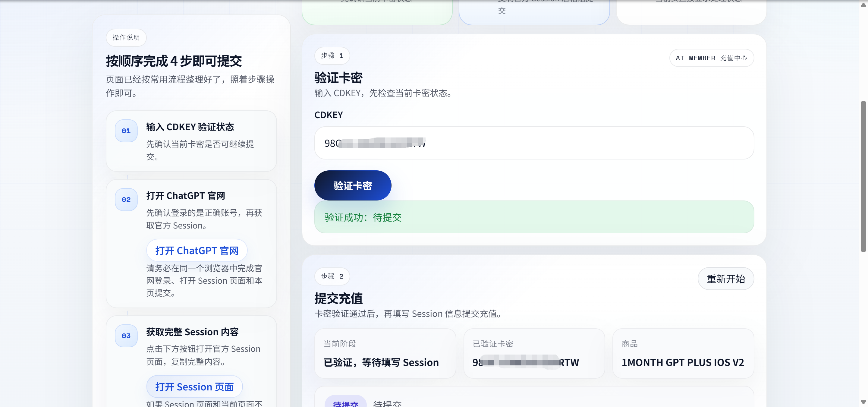
Task: Click the 已验证，等待填写 Session stage value
Action: point(381,362)
